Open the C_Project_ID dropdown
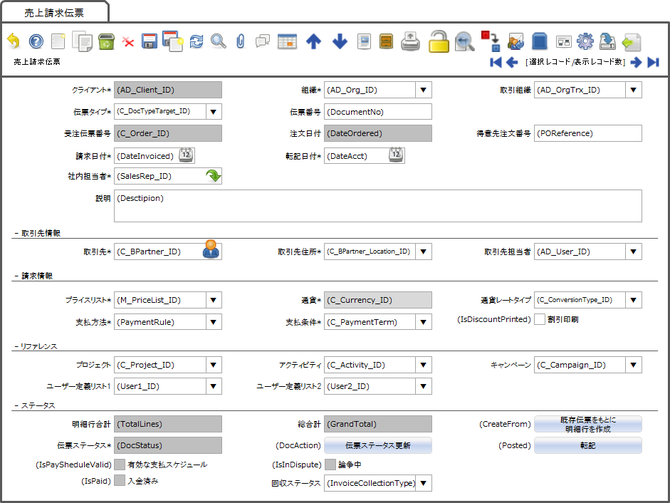Image resolution: width=670 pixels, height=503 pixels. coord(213,365)
